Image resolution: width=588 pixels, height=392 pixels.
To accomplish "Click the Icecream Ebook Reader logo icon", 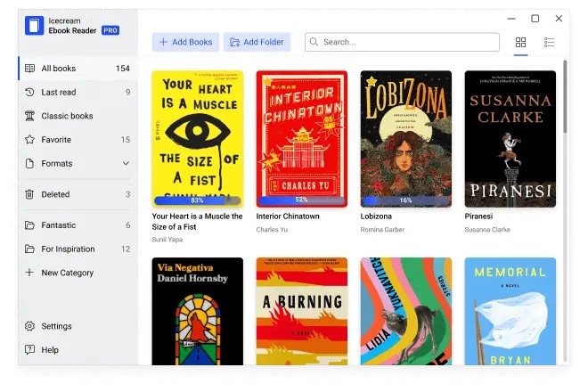I will [x=34, y=26].
